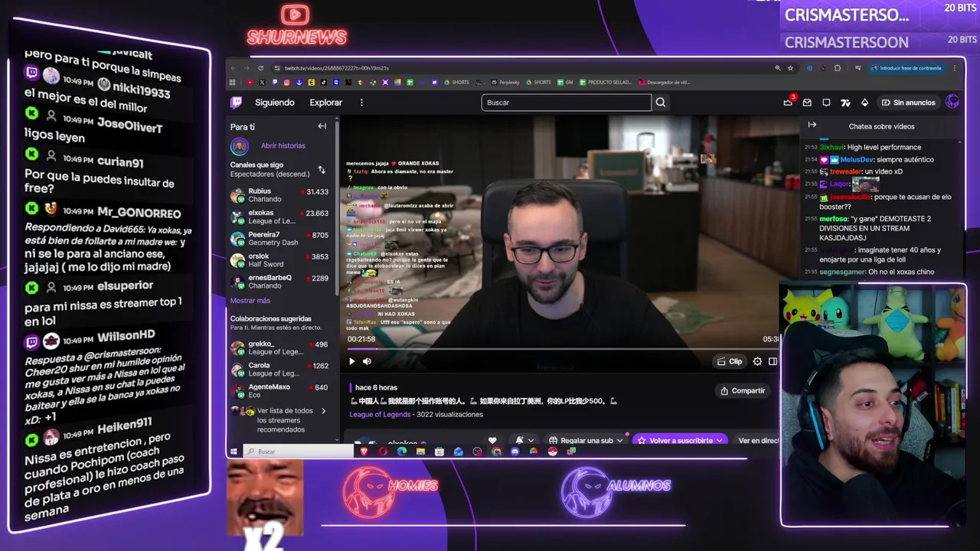Open the X bookmark icon

click(262, 82)
